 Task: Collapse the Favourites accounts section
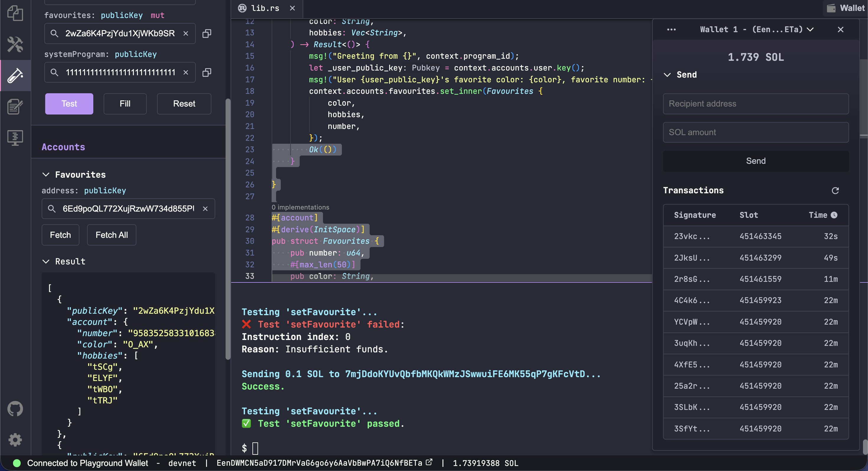[46, 174]
